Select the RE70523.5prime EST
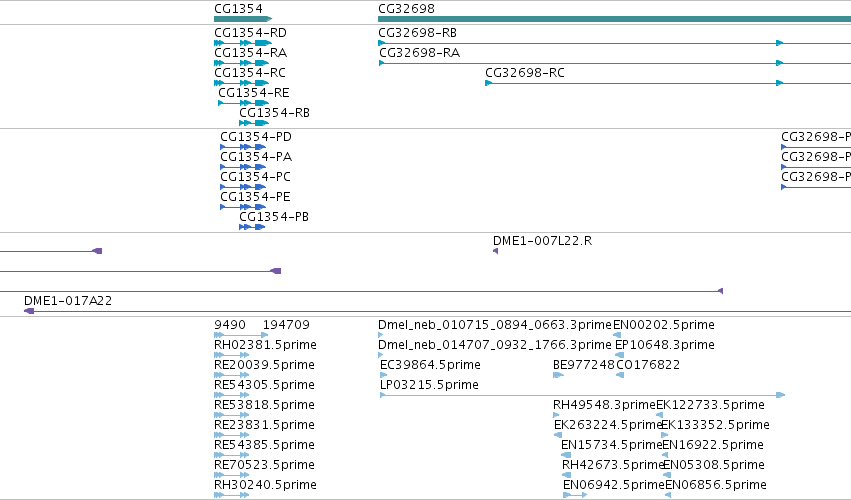Screen dimensions: 851x500 tap(264, 465)
